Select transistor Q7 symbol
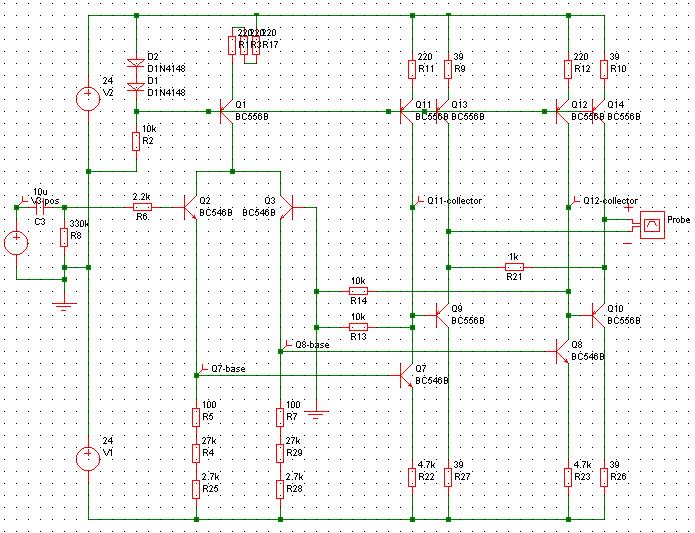 coord(406,375)
